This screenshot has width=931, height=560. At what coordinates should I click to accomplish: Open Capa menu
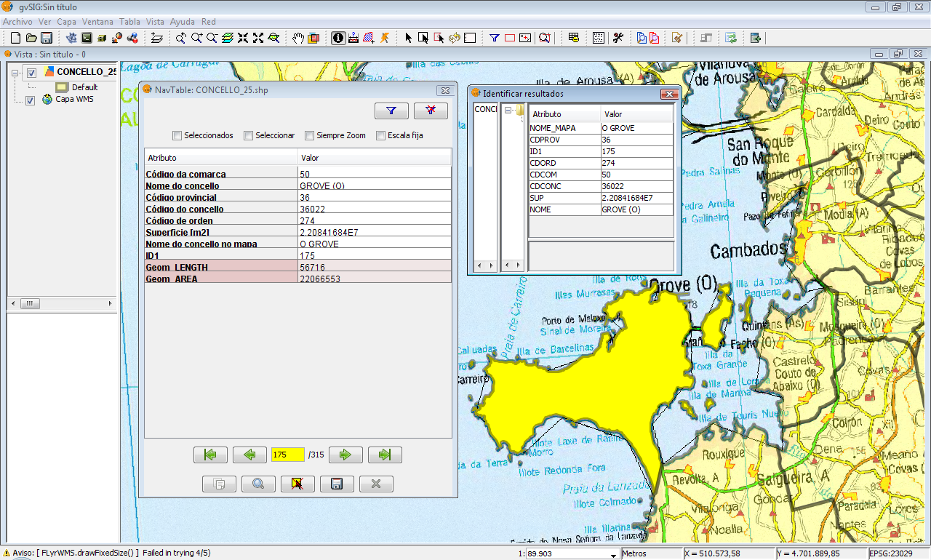click(x=66, y=22)
